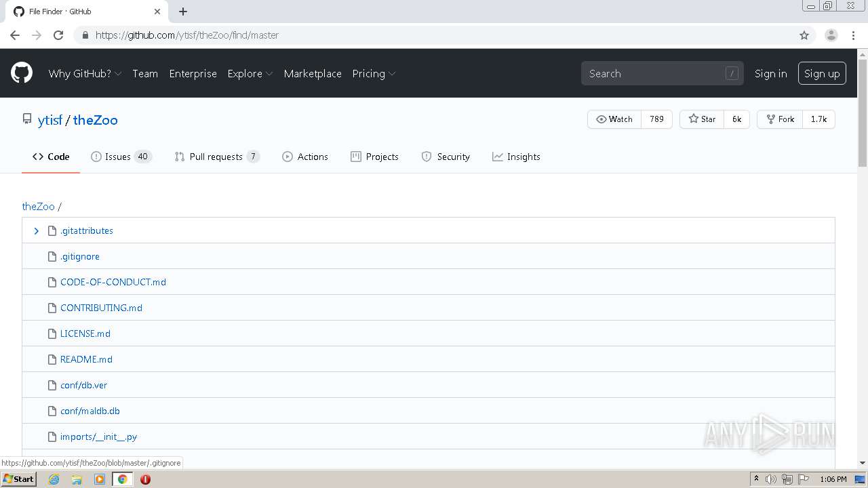868x488 pixels.
Task: Open the Marketplace page
Action: [313, 73]
